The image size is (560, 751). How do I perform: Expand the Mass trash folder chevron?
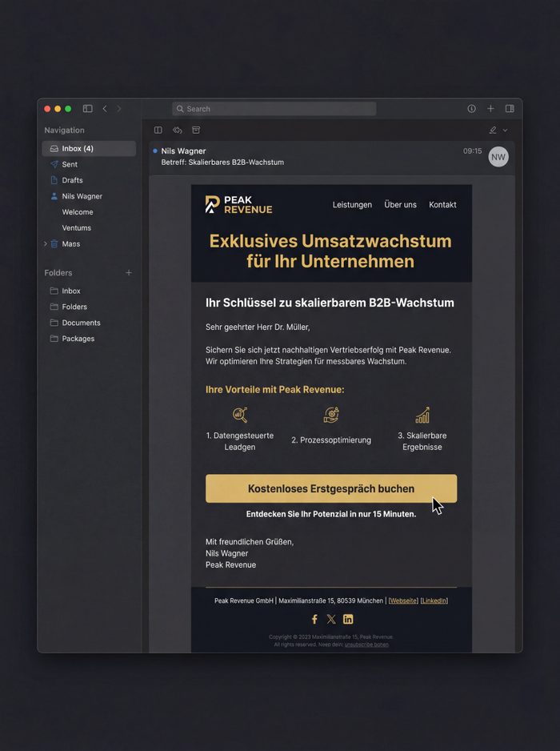(x=46, y=244)
